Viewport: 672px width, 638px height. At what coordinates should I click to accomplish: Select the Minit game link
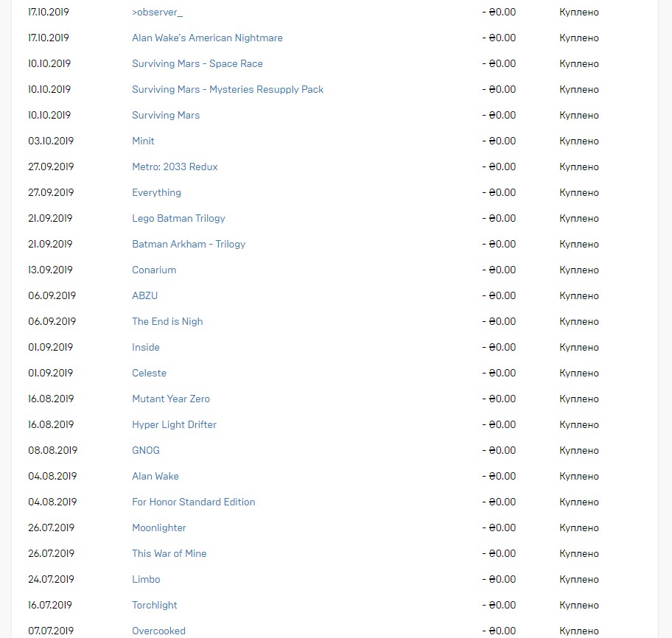(x=143, y=141)
